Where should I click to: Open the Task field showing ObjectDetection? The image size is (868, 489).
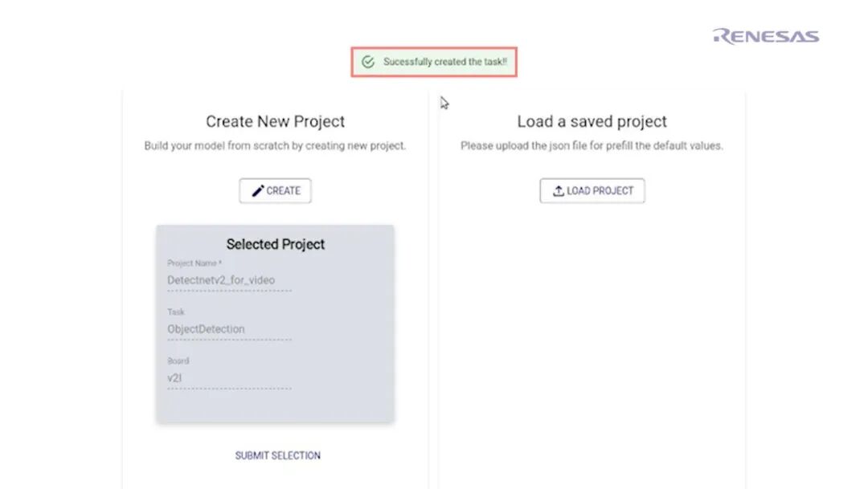click(229, 328)
